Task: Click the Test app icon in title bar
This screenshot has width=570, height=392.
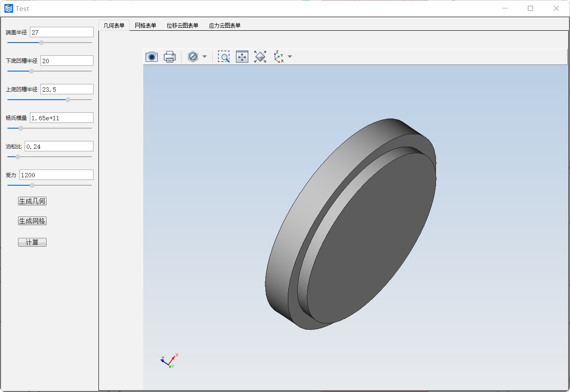Action: pos(9,8)
